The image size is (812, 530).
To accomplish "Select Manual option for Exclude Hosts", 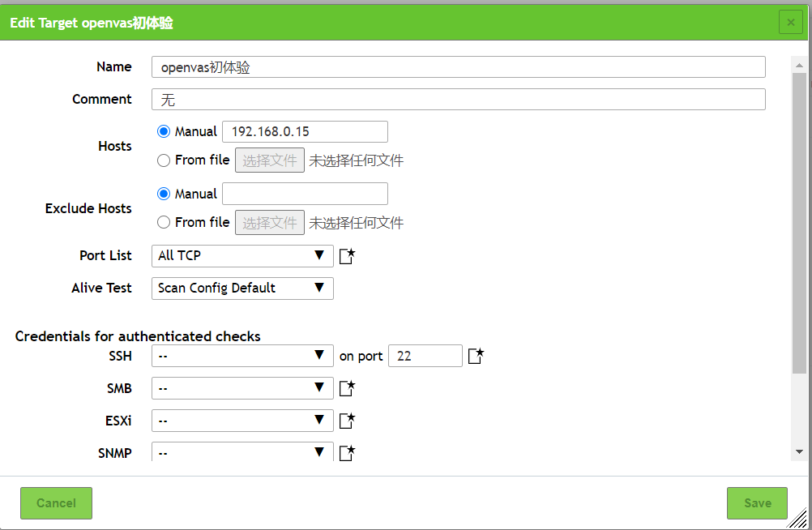I will click(164, 194).
